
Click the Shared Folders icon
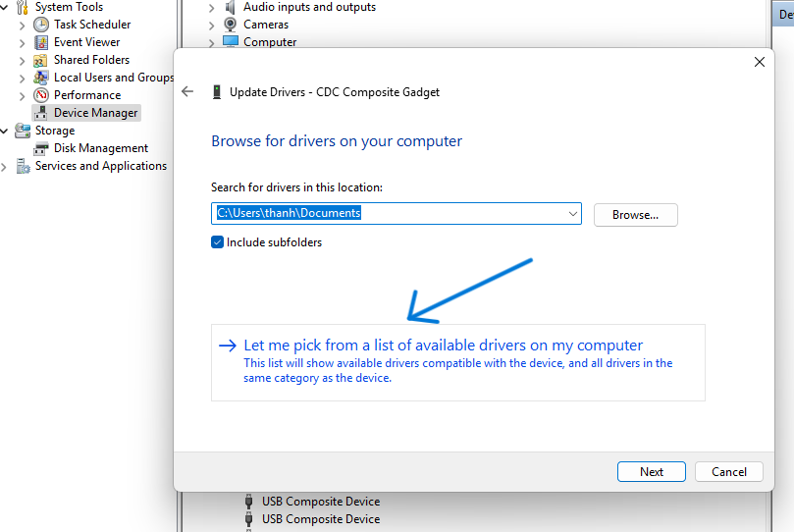click(41, 60)
